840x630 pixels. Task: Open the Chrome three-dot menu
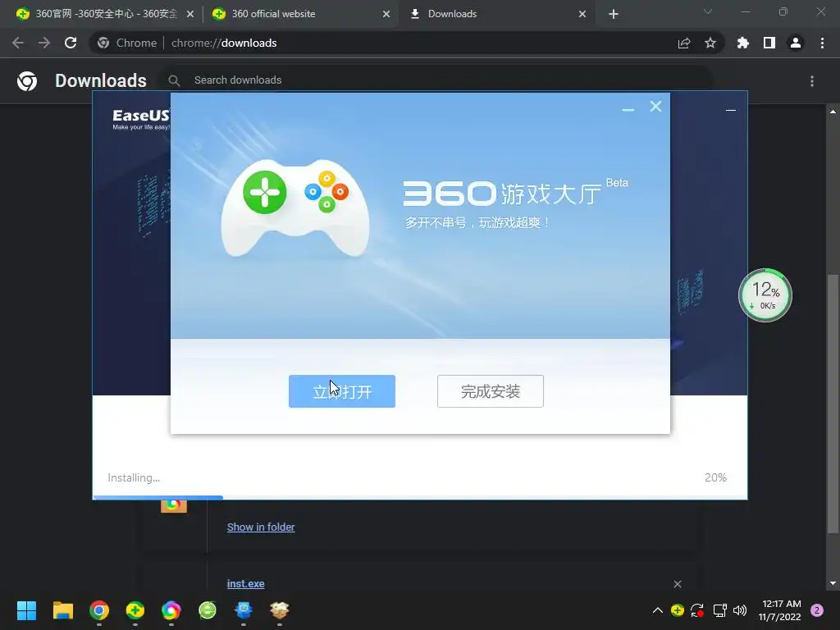[x=822, y=43]
